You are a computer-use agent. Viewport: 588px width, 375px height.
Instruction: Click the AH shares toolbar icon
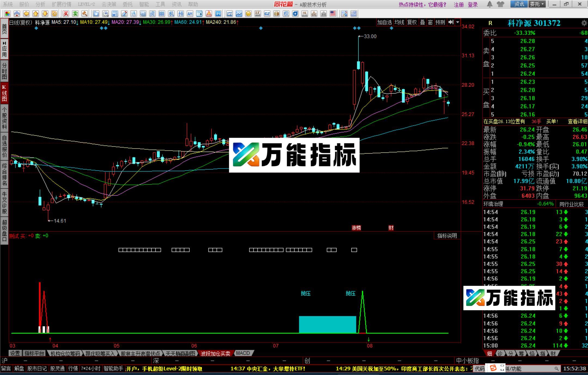point(190,14)
